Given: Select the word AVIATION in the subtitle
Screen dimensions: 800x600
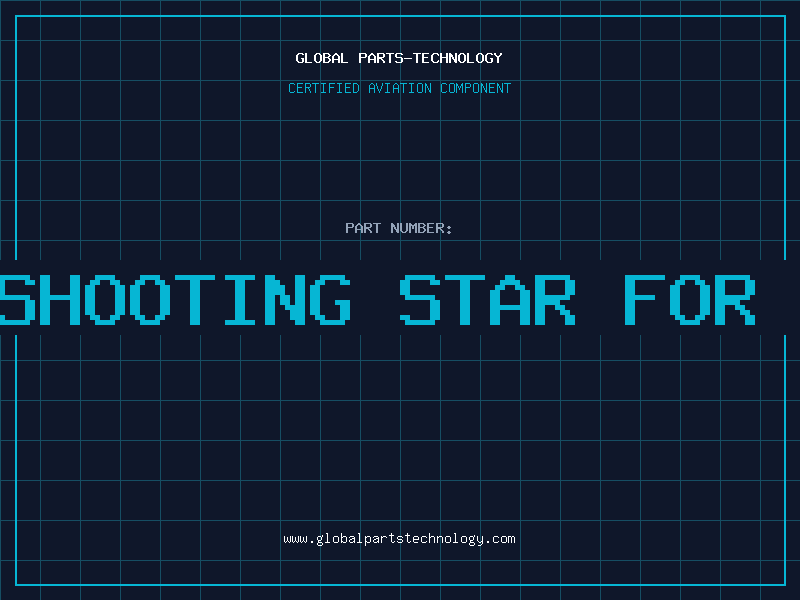Looking at the screenshot, I should [x=399, y=88].
